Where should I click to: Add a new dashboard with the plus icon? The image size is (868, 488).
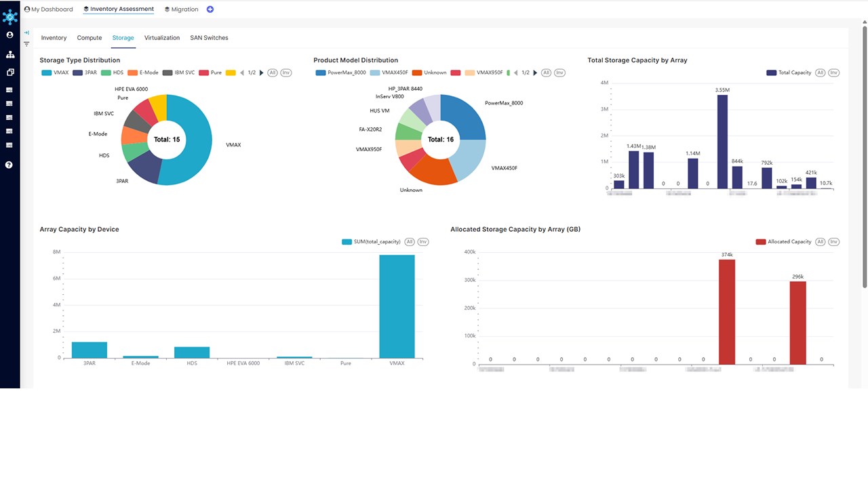[x=210, y=9]
